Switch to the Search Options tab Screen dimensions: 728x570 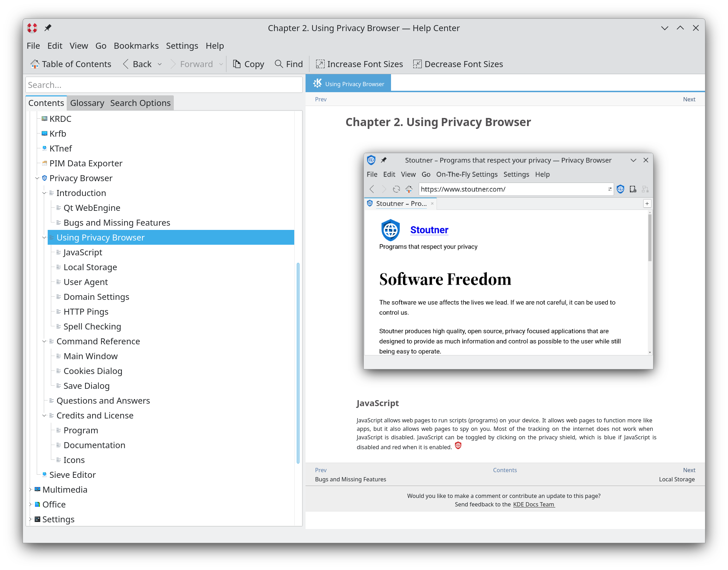pos(140,103)
